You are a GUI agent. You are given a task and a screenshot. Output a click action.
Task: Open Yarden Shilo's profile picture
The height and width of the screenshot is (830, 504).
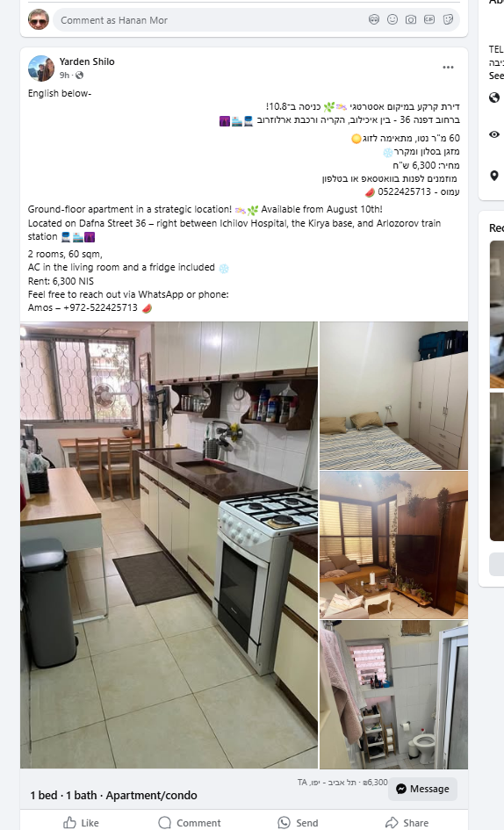pos(40,69)
